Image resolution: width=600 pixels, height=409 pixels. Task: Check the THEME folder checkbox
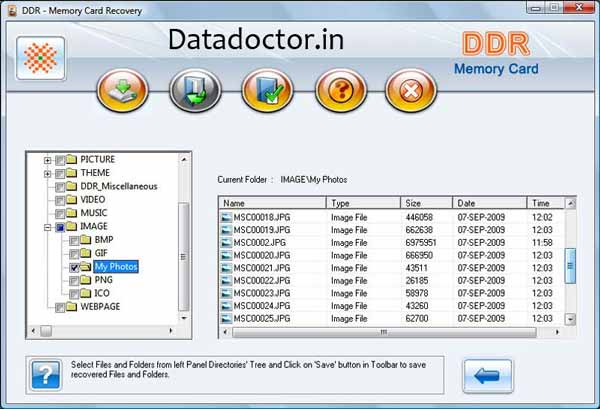point(60,174)
